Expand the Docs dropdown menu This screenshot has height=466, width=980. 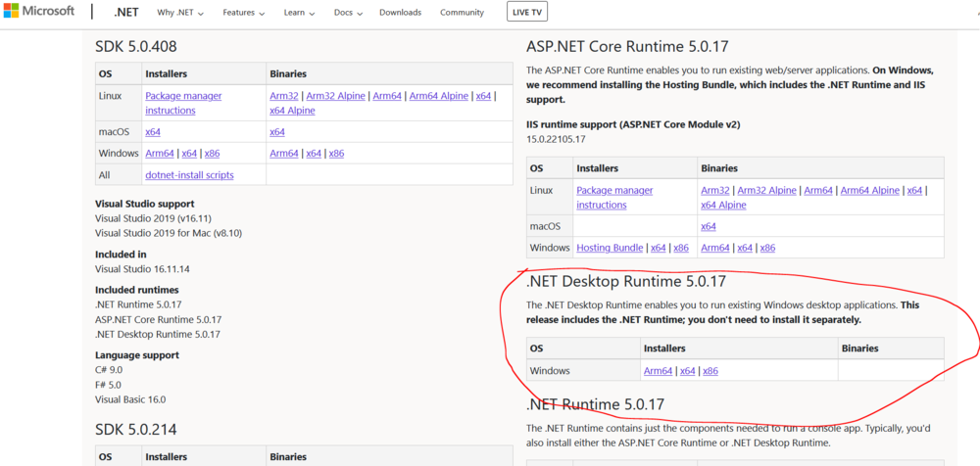point(347,13)
